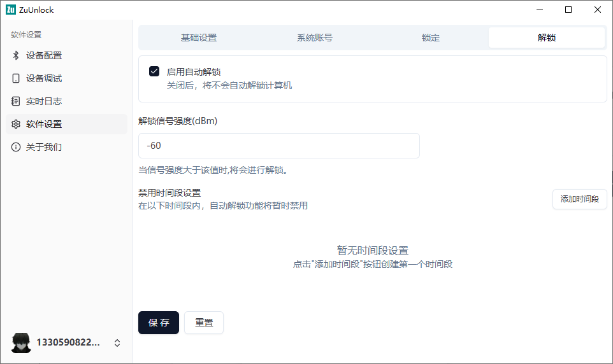
Task: Click the gear icon beside 软件设置
Action: (16, 124)
